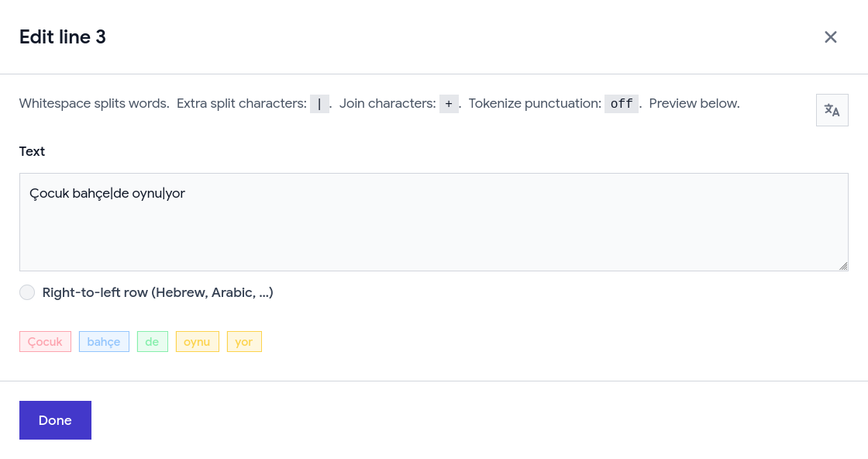Click the plus join character badge
This screenshot has height=459, width=868.
tap(449, 104)
